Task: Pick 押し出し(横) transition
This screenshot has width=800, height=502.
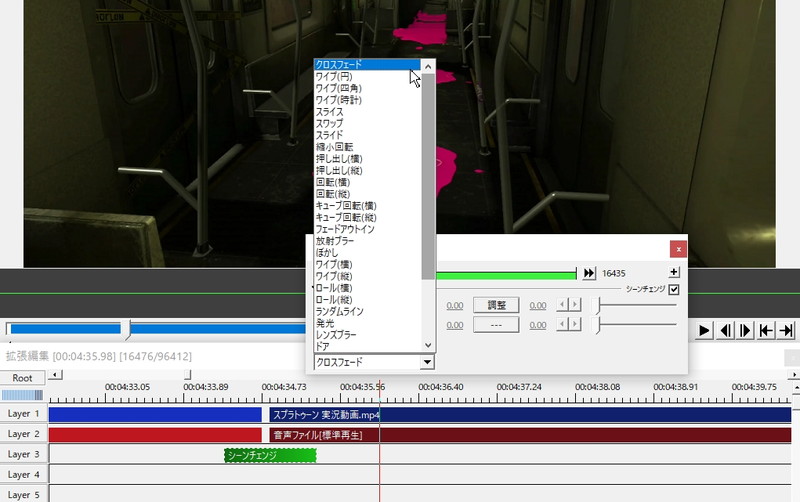Action: (367, 158)
